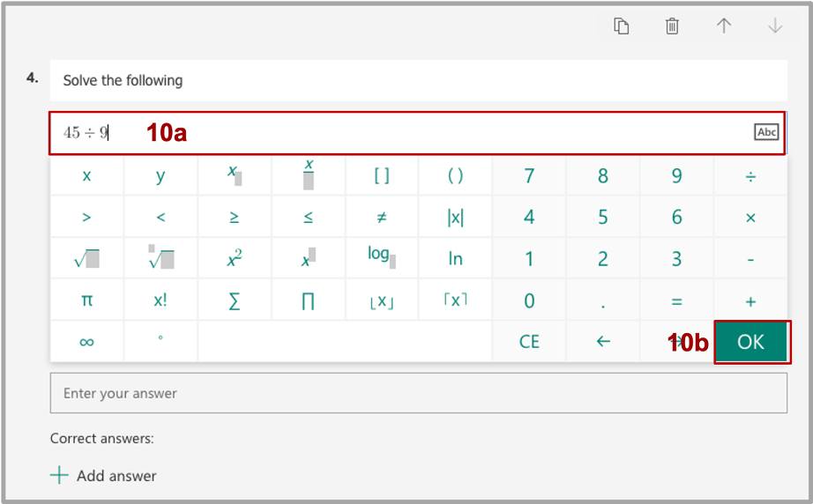Move question up with arrow icon
Viewport: 813px width, 504px height.
(x=724, y=26)
